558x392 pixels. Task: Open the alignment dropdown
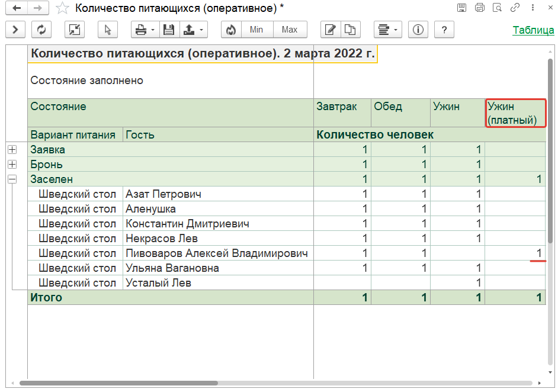[388, 30]
